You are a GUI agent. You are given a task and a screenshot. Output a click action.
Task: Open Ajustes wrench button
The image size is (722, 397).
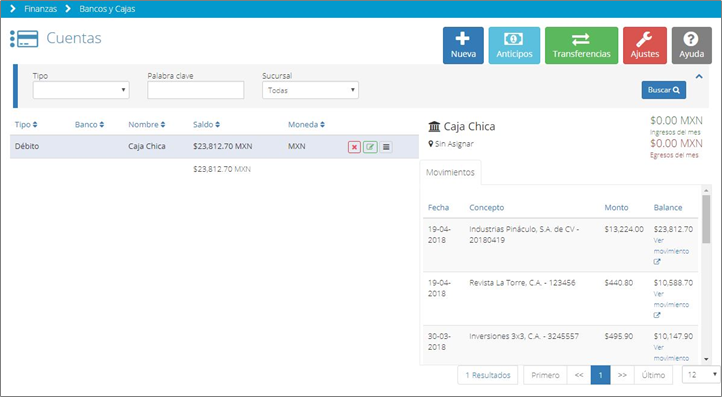[645, 46]
